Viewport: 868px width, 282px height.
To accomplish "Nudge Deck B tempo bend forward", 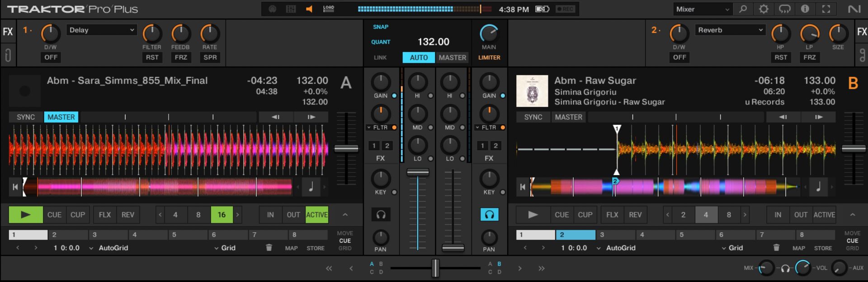I will pos(819,117).
